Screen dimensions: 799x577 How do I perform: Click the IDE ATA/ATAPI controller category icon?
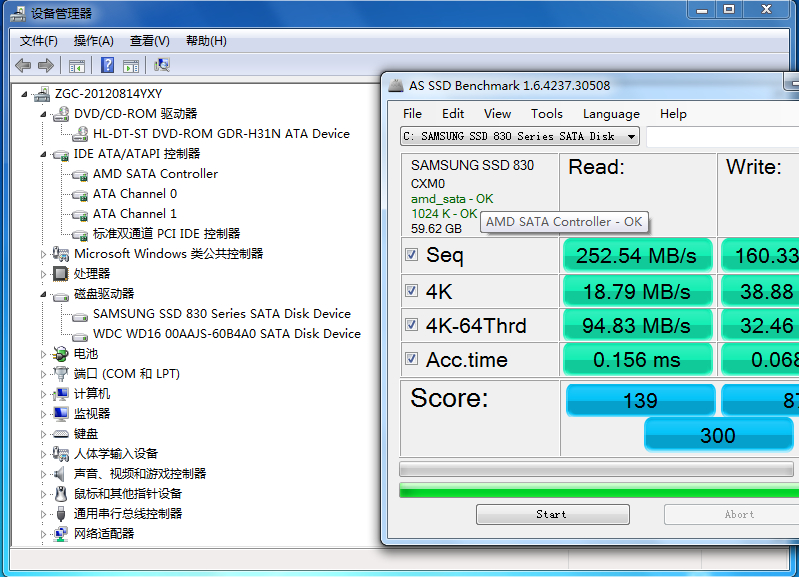[x=61, y=154]
